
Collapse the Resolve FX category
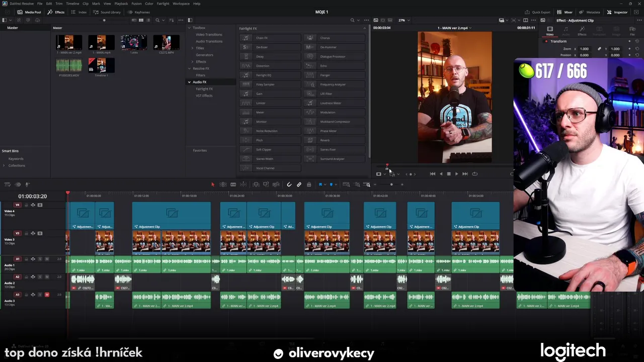pyautogui.click(x=190, y=68)
